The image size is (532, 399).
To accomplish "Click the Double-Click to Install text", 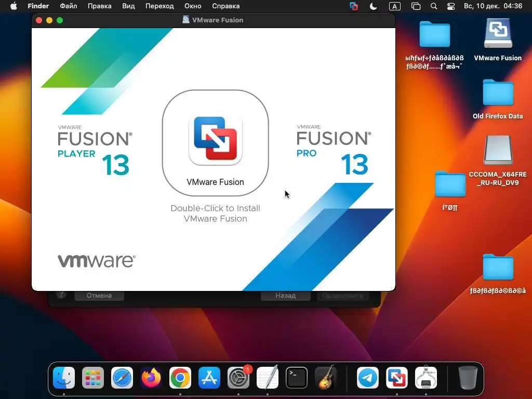I will pos(215,214).
